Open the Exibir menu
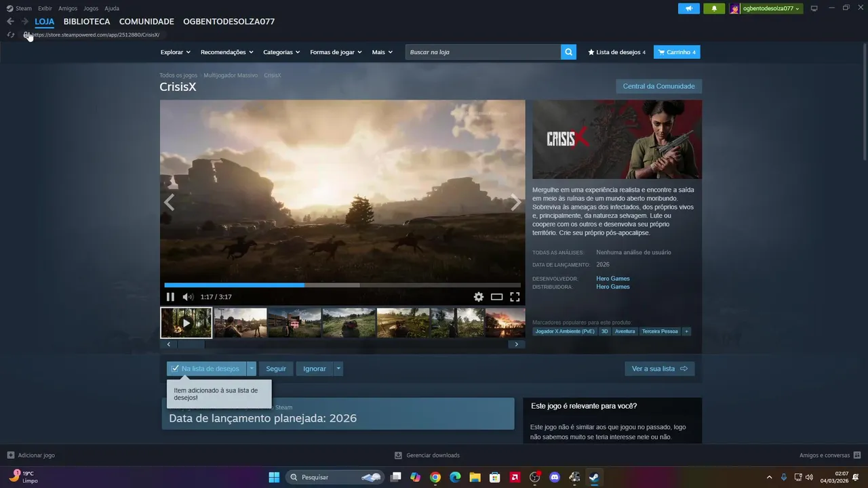This screenshot has width=868, height=488. pos(45,8)
